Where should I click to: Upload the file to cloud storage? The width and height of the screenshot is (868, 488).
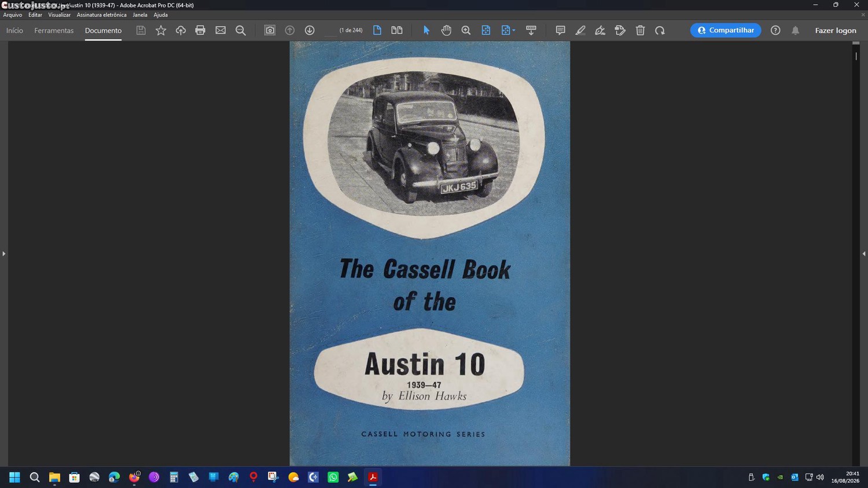coord(181,30)
